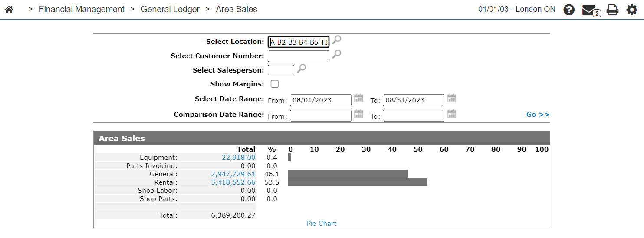Open the Financial Management breadcrumb

[82, 9]
